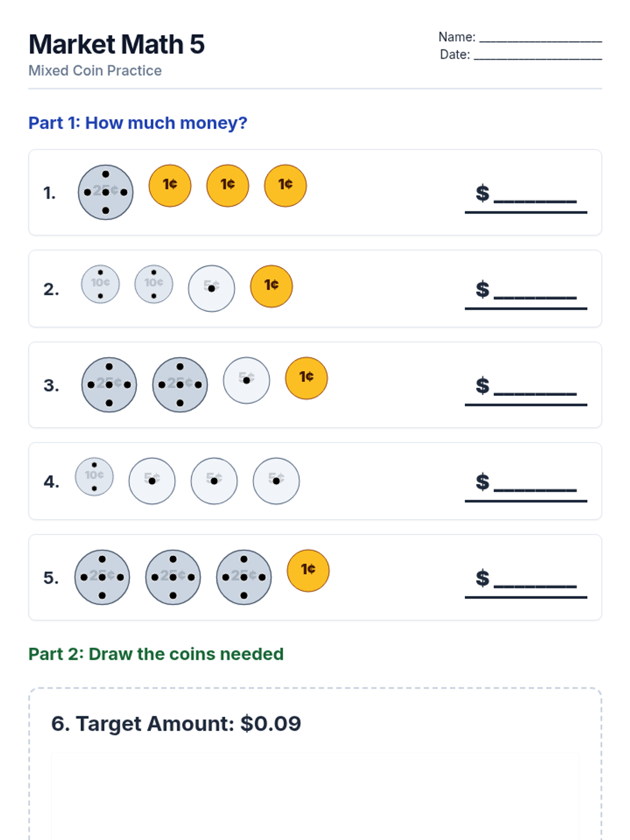Click the last penny in problem 1
Viewport: 630px width, 840px height.
285,185
